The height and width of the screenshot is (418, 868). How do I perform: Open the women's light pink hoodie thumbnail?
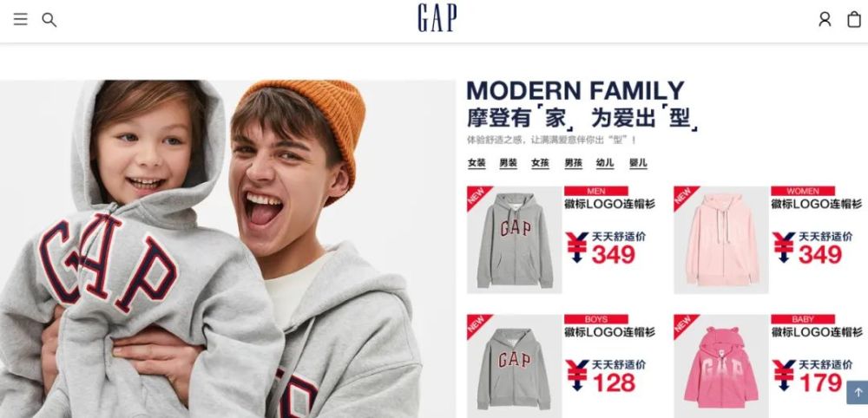click(721, 239)
